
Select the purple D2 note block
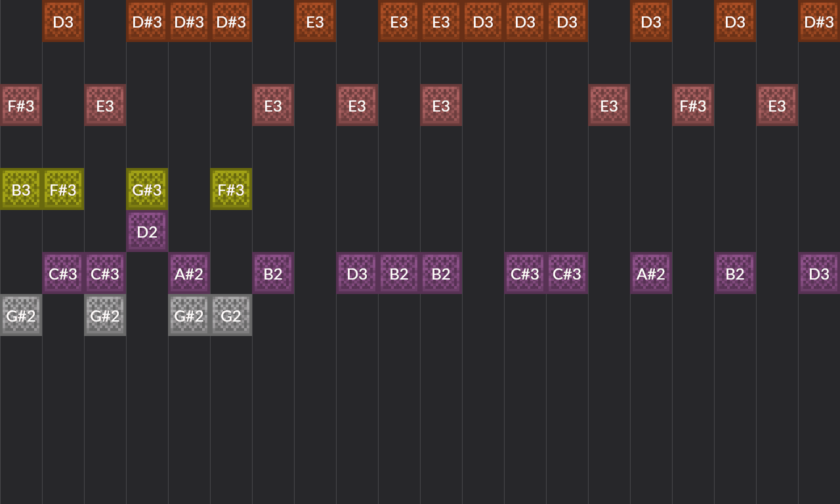click(x=147, y=231)
